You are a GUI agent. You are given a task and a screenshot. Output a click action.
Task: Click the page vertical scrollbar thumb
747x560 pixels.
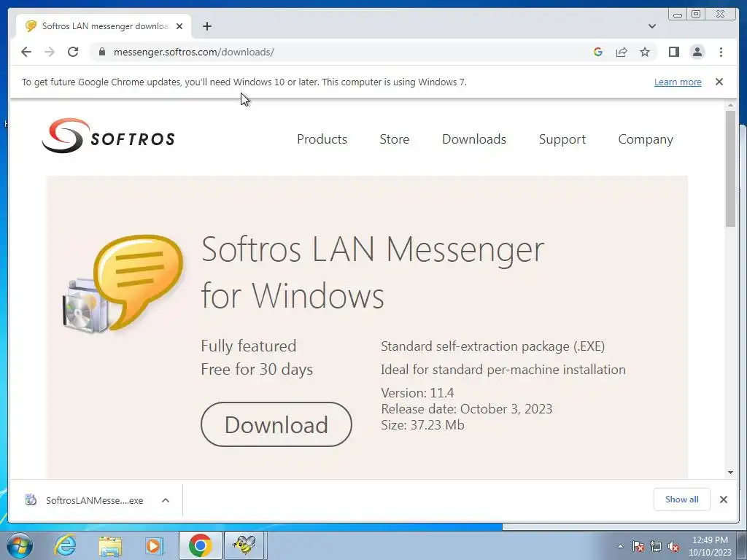(x=730, y=168)
